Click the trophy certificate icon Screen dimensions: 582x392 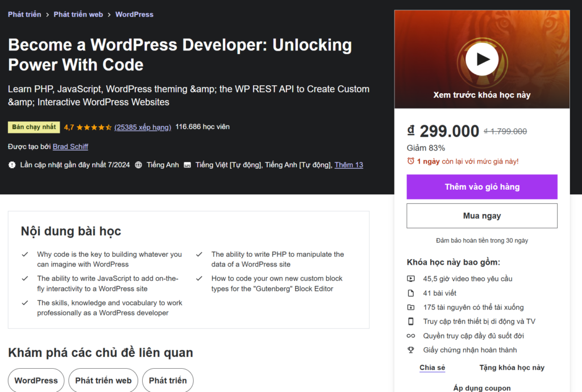pos(411,350)
